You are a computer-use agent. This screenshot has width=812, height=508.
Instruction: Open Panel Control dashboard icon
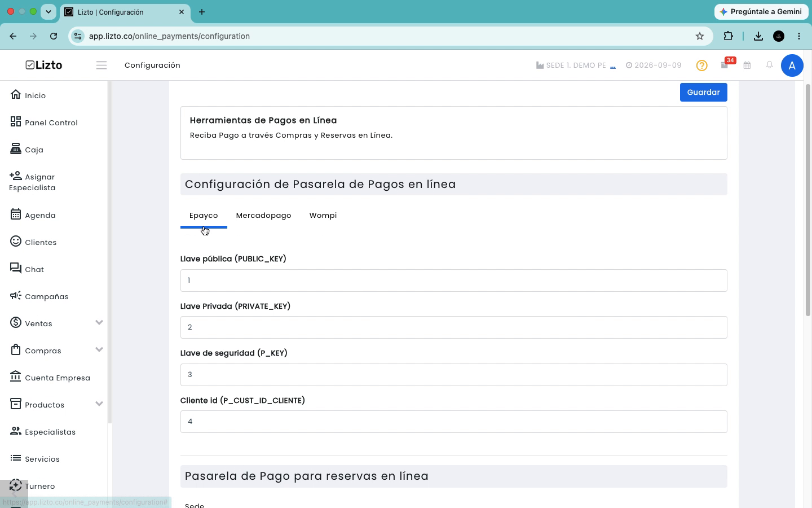click(x=16, y=121)
